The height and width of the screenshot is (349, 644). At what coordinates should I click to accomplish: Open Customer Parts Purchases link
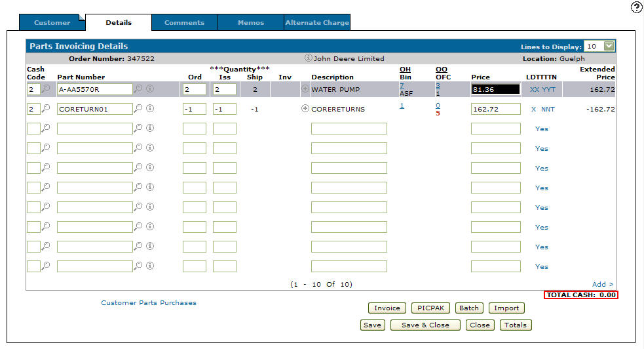149,303
